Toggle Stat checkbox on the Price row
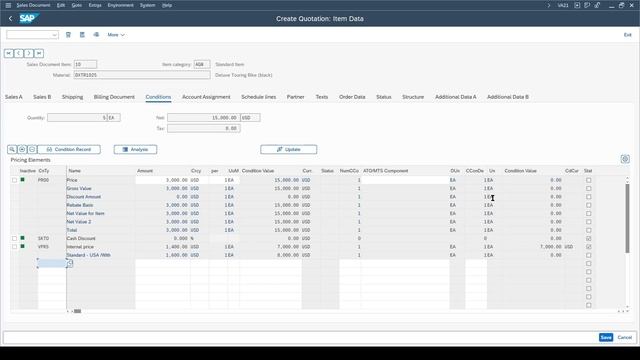Screen dimensions: 640x360 pyautogui.click(x=589, y=180)
